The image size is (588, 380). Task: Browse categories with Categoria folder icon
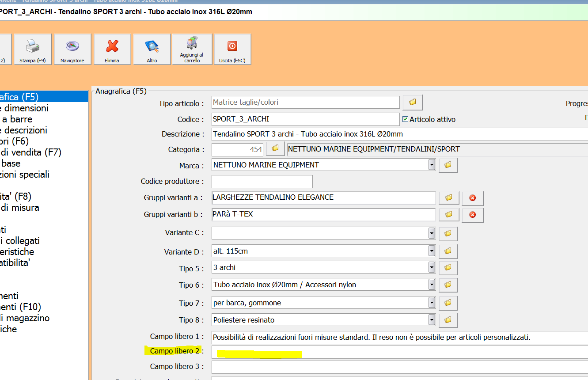[275, 149]
